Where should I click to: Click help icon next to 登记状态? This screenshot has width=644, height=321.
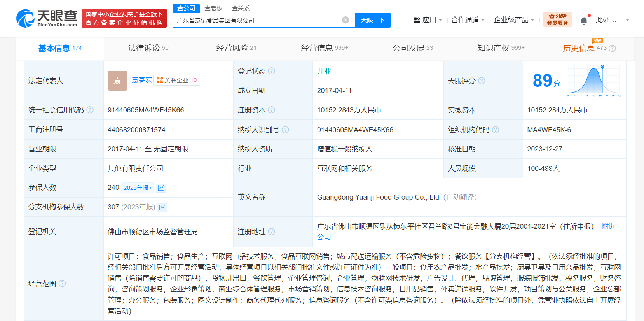pos(272,71)
